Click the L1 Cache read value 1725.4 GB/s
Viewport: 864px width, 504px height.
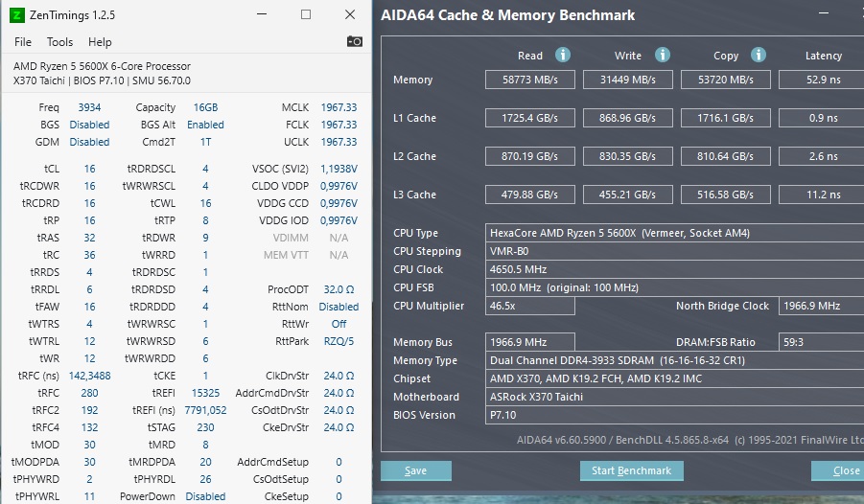pyautogui.click(x=530, y=118)
